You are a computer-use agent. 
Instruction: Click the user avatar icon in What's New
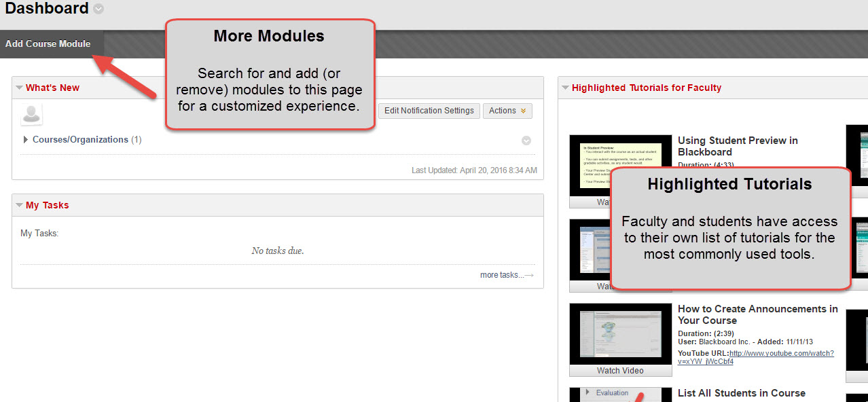point(31,114)
